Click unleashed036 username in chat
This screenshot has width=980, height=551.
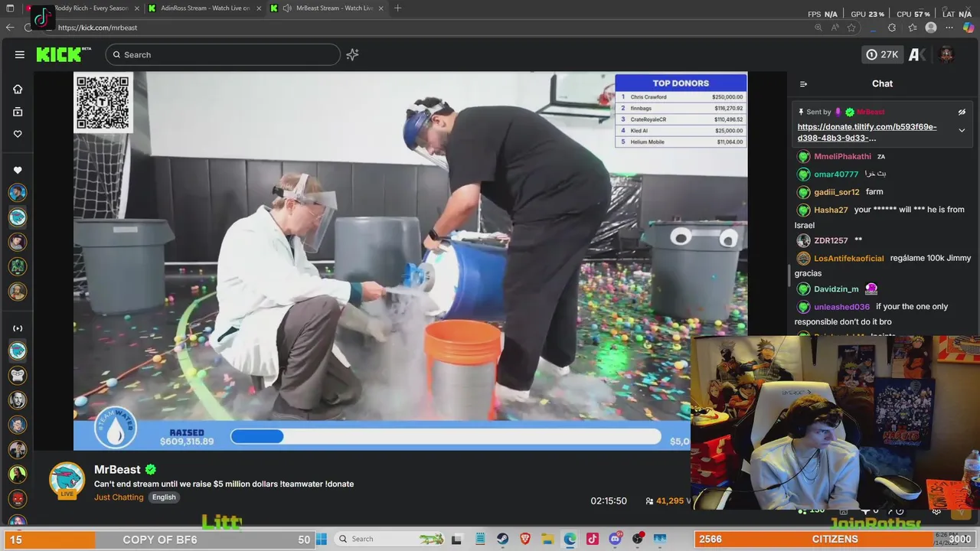pyautogui.click(x=842, y=307)
